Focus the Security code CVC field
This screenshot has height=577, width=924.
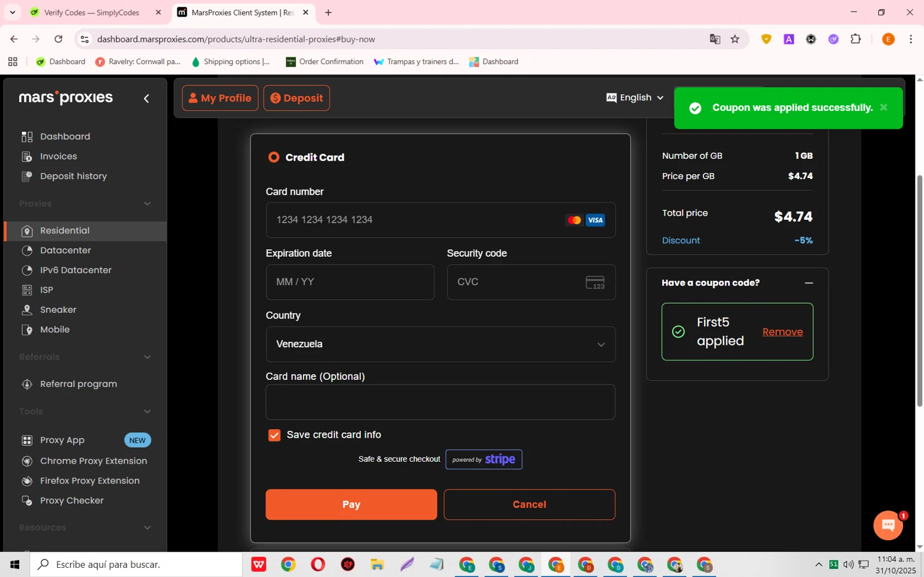pos(531,282)
